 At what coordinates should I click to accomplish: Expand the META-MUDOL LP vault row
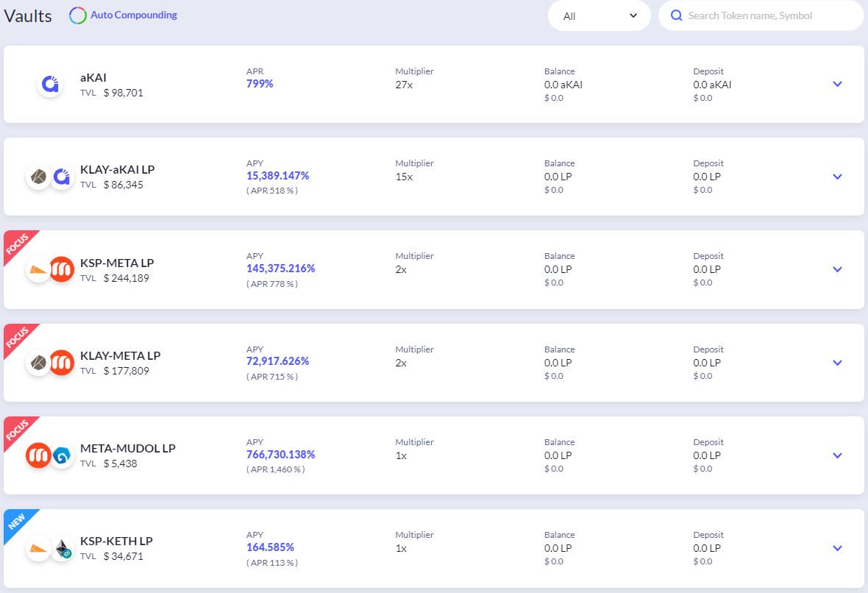click(x=837, y=455)
